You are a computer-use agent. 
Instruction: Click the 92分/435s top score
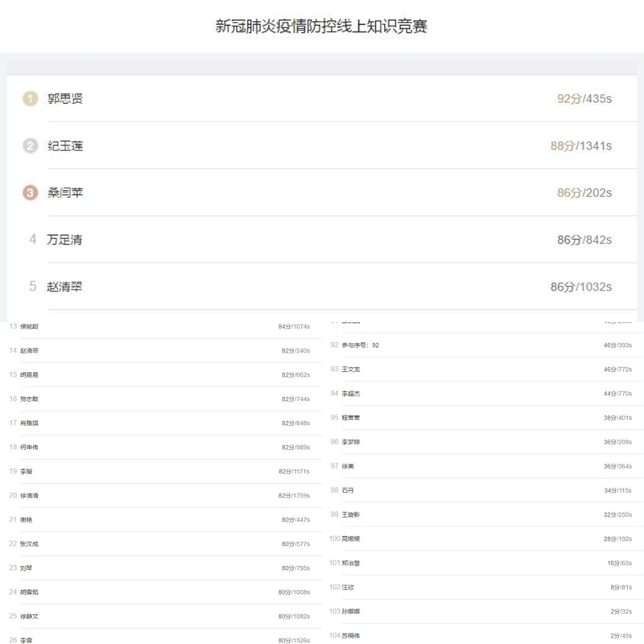pos(584,99)
